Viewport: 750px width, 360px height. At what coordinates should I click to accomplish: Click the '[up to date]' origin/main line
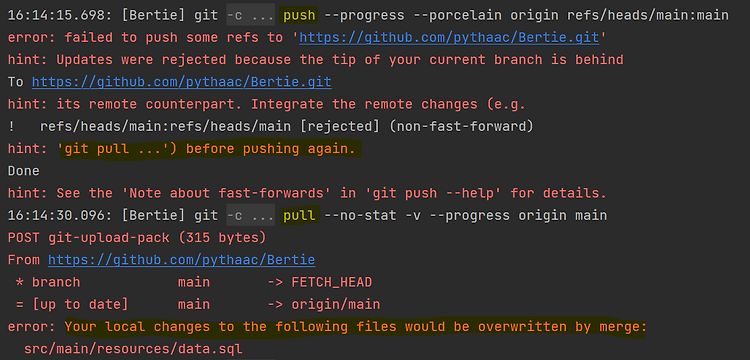pyautogui.click(x=198, y=305)
